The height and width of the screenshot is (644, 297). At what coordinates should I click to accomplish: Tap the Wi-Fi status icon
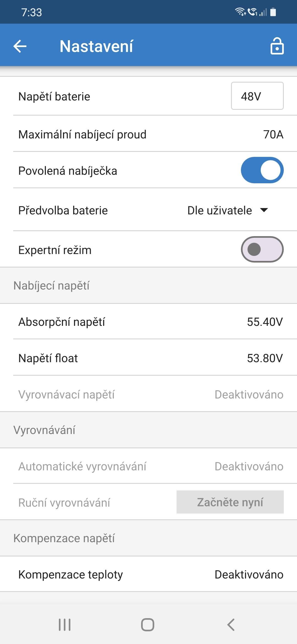[240, 12]
